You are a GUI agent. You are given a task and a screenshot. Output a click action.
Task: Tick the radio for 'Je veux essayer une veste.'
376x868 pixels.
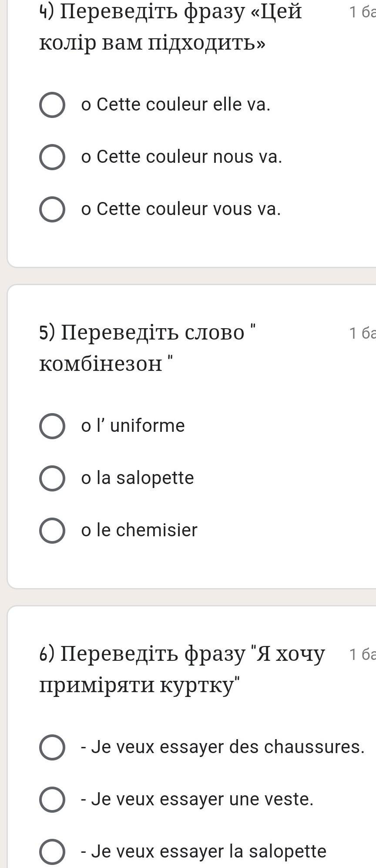click(x=52, y=800)
